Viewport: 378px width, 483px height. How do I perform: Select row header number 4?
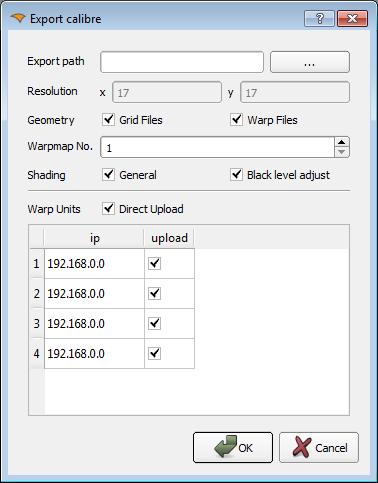tap(37, 353)
